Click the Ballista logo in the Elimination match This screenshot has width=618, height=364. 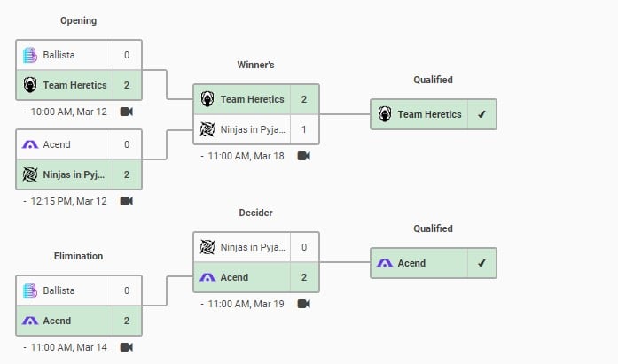pyautogui.click(x=29, y=290)
